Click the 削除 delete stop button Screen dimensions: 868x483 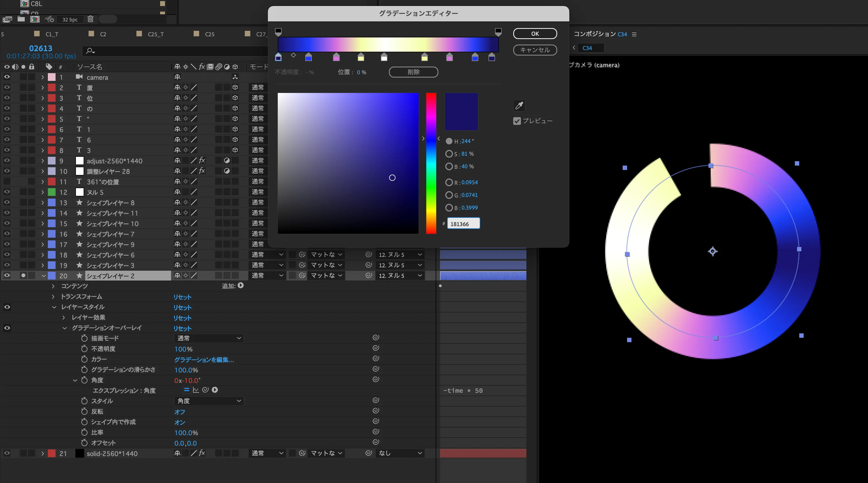[413, 72]
